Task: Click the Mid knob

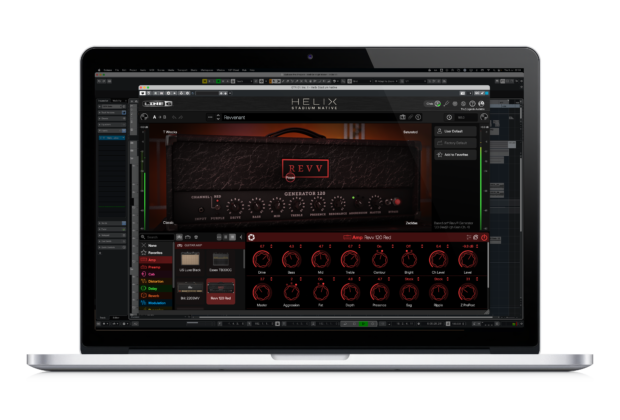Action: point(321,260)
